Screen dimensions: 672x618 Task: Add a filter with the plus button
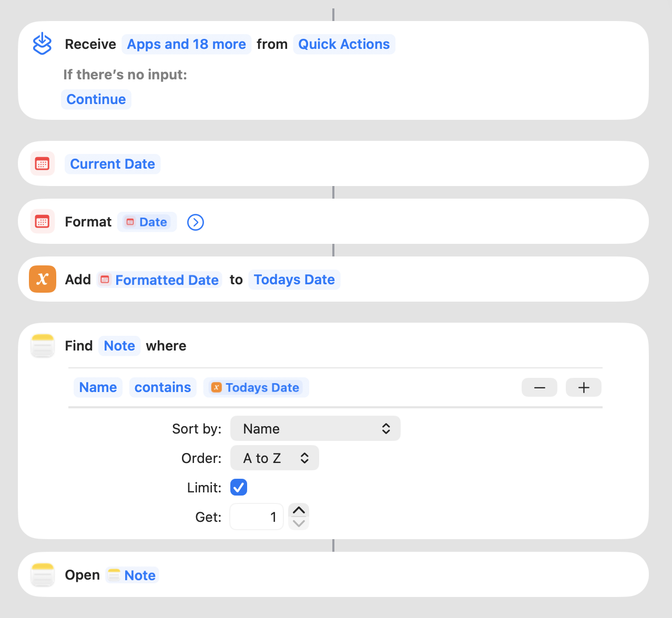[x=583, y=388]
